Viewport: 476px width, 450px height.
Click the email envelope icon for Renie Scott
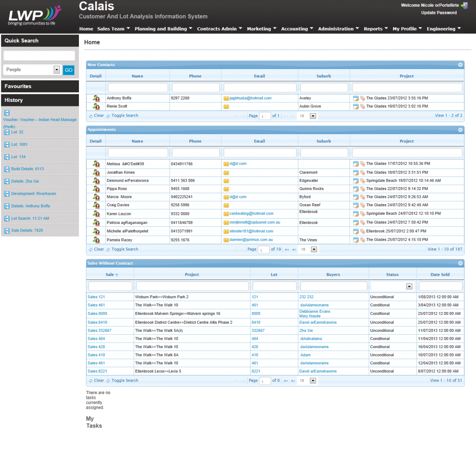tap(226, 107)
